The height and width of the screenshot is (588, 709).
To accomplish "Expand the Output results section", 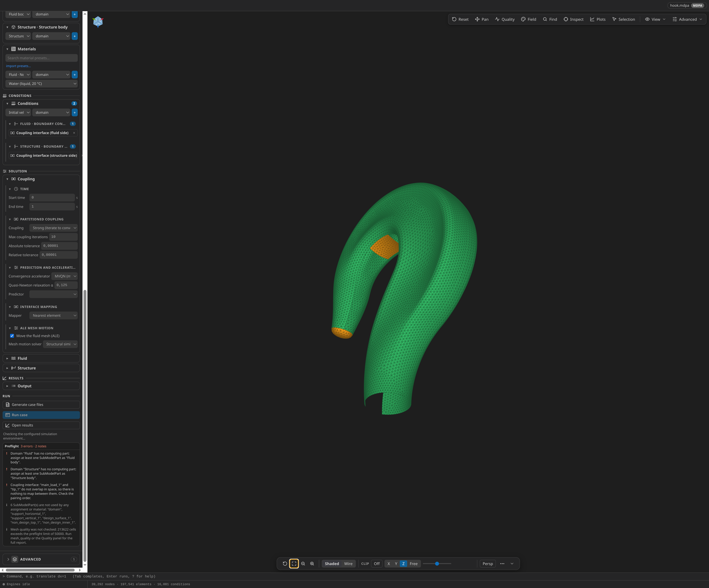I will click(41, 386).
